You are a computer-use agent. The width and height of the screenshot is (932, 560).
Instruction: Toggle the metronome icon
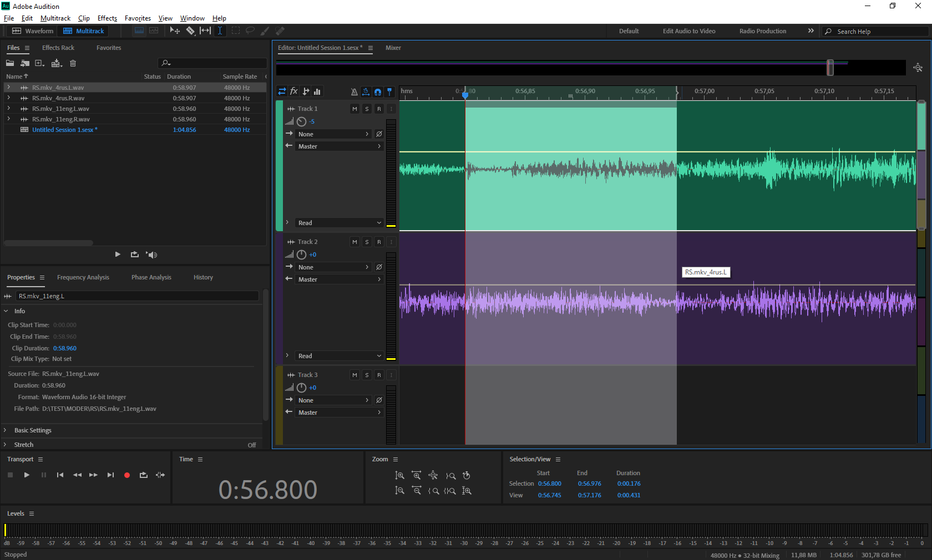coord(354,91)
